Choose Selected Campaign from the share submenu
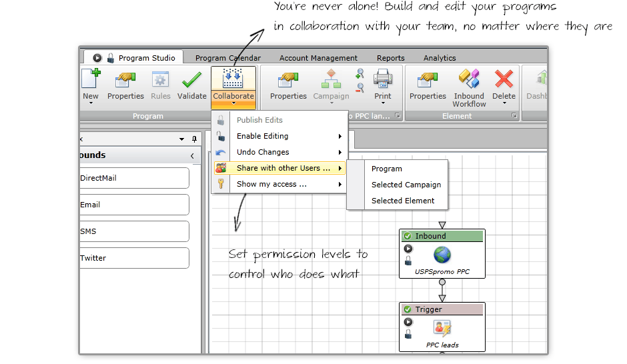627x364 pixels. tap(406, 185)
